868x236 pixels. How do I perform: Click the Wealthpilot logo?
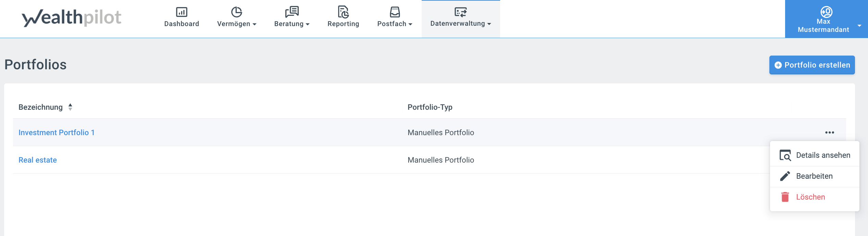tap(72, 18)
